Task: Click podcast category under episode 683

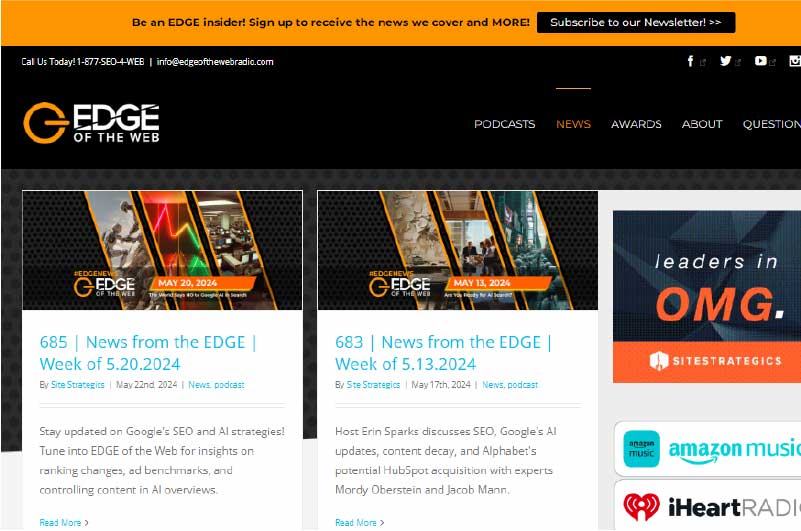Action: click(x=523, y=385)
